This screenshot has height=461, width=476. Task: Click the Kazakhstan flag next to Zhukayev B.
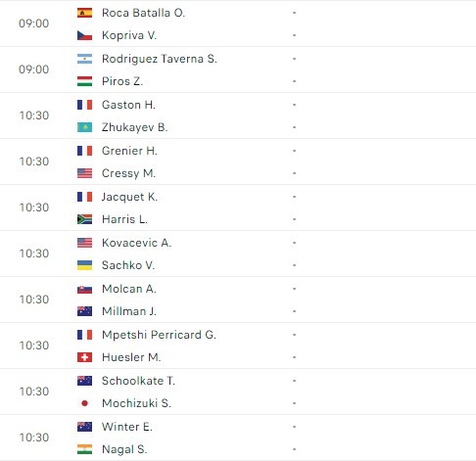tap(84, 127)
